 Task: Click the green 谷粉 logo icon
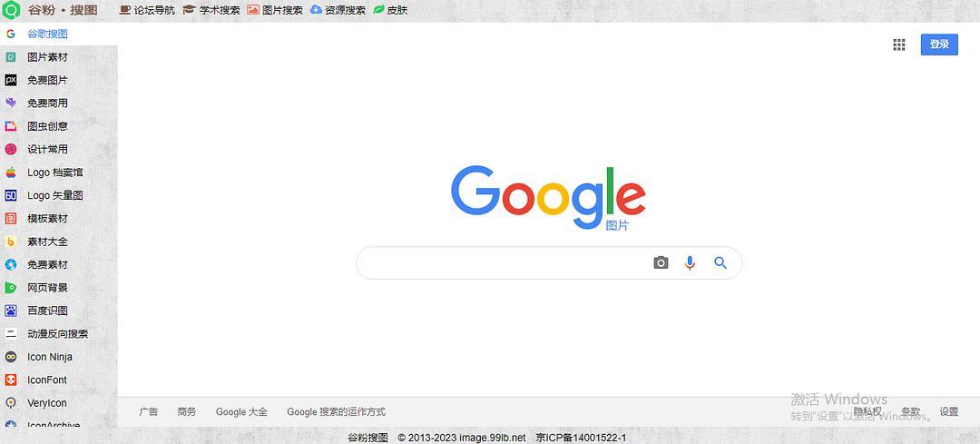click(x=11, y=10)
